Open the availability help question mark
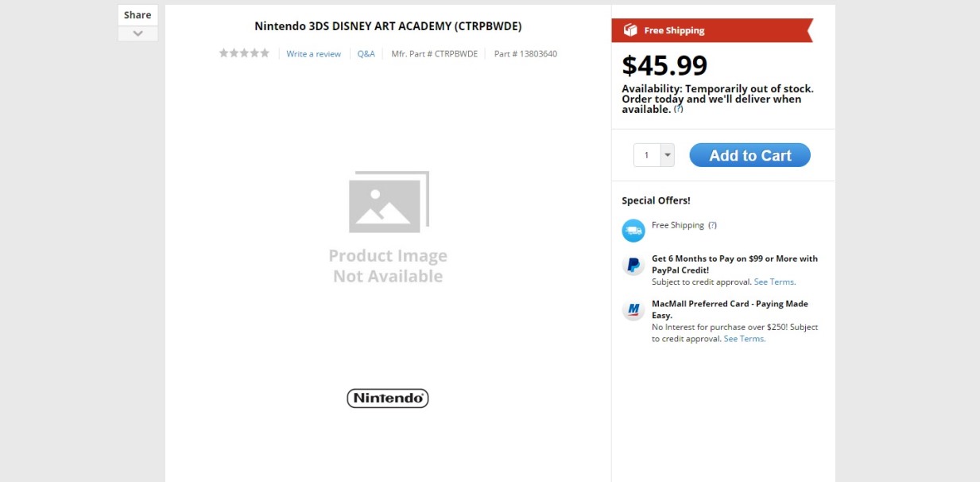This screenshot has height=482, width=980. pyautogui.click(x=678, y=109)
